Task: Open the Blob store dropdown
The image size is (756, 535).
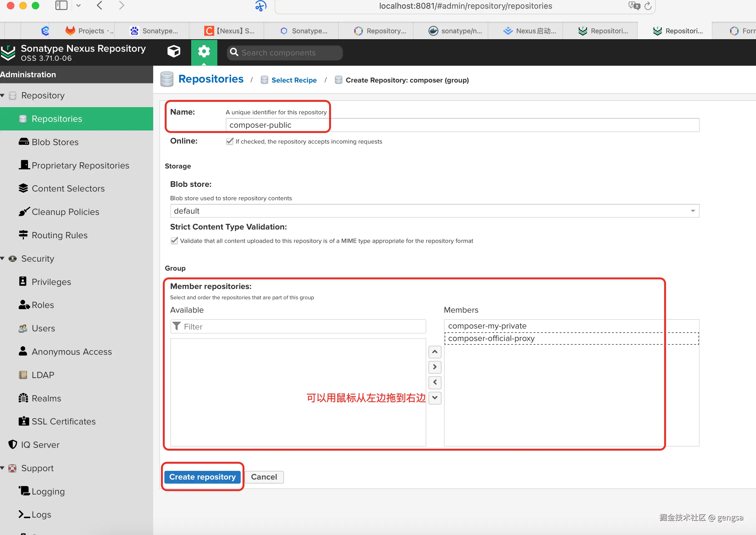Action: point(692,211)
